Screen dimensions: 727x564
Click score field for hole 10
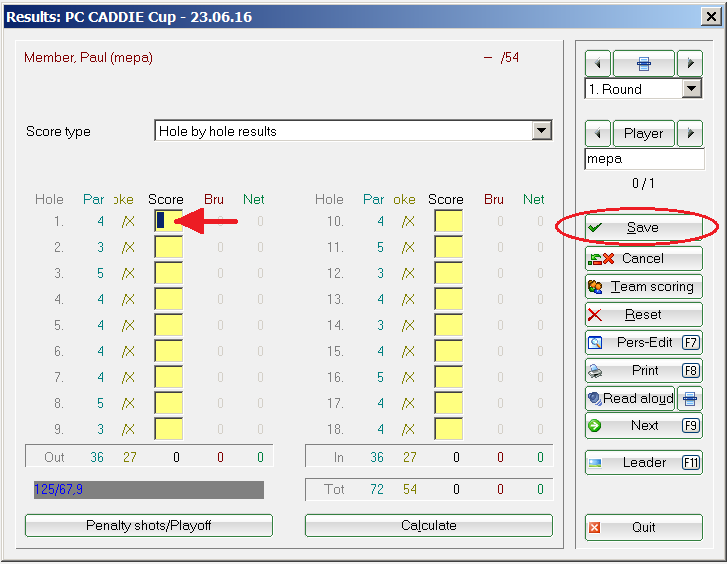tap(449, 221)
